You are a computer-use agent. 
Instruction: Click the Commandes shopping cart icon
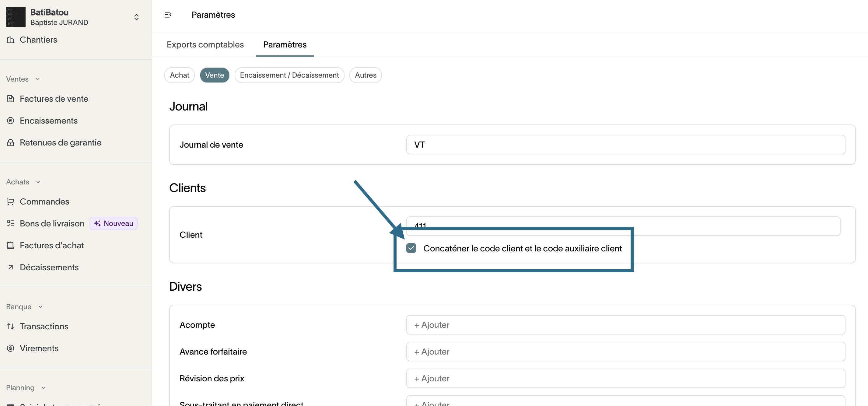point(10,201)
